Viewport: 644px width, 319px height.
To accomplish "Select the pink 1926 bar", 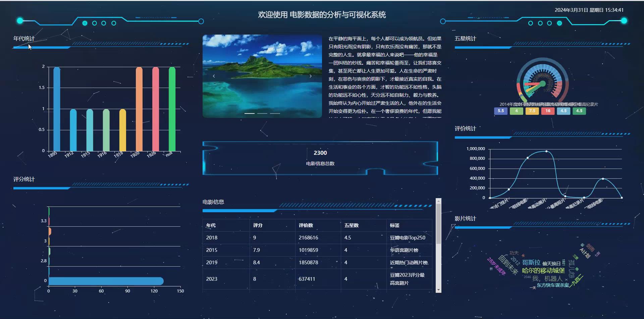I will (156, 109).
